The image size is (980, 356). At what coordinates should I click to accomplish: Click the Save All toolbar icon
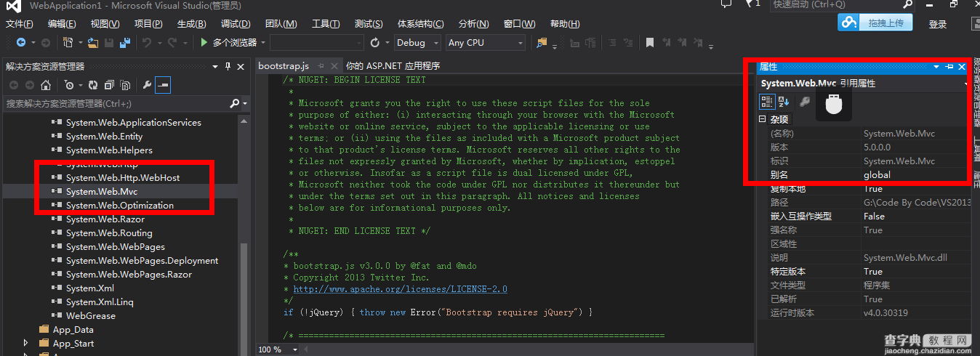coord(125,43)
